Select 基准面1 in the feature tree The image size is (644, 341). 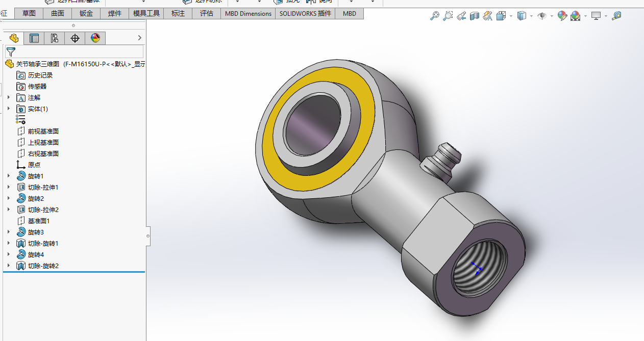(38, 221)
